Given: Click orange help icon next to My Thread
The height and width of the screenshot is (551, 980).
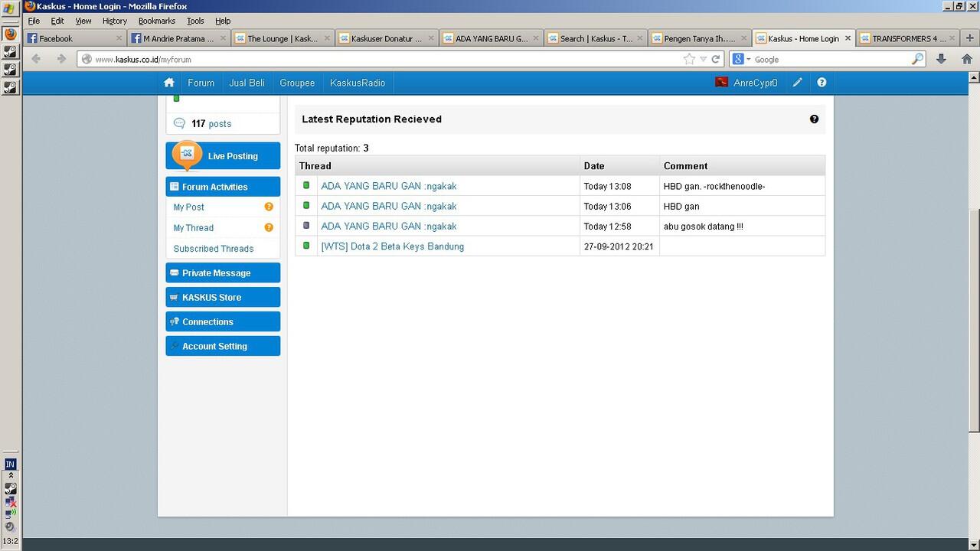Looking at the screenshot, I should click(x=269, y=227).
